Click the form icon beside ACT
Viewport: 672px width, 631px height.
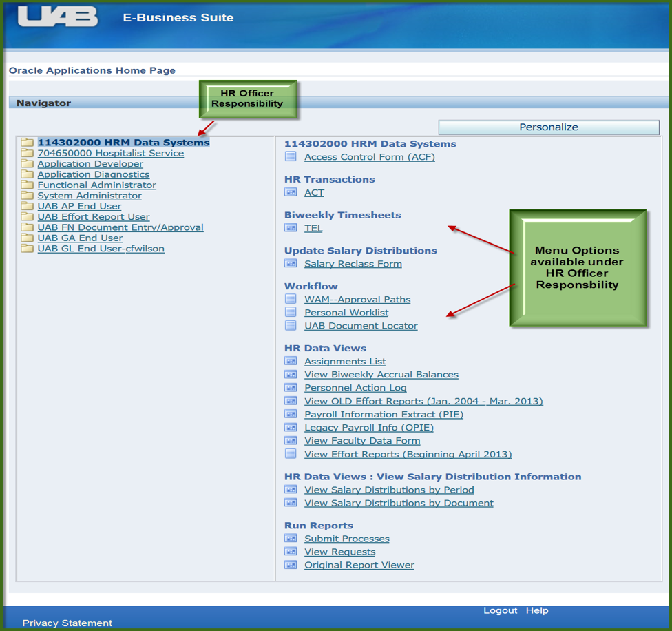click(291, 192)
